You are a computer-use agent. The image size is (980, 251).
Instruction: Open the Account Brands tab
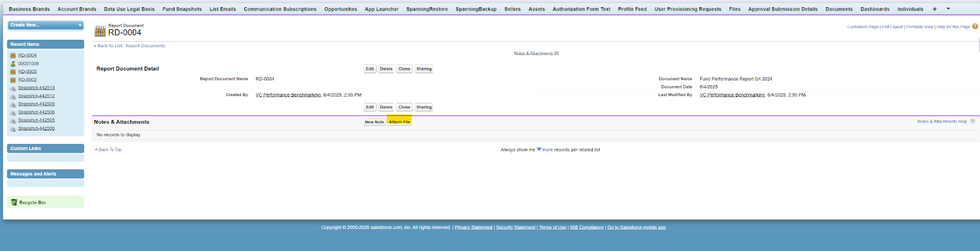[x=77, y=9]
